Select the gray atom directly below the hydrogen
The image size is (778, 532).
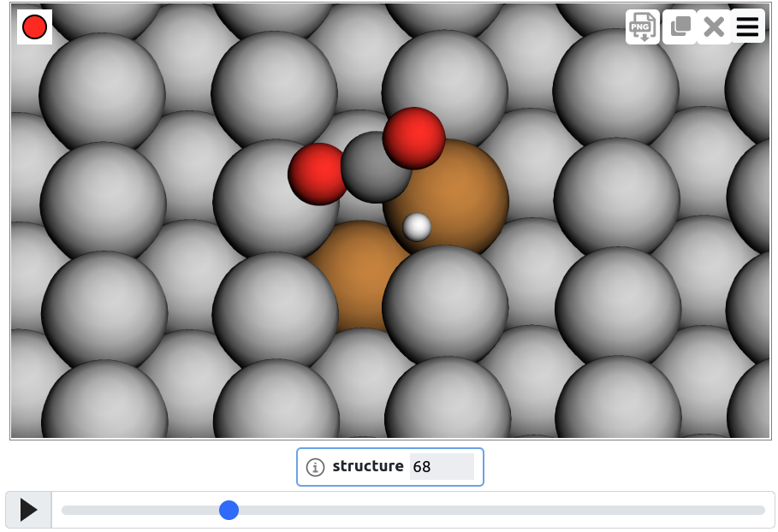point(445,308)
